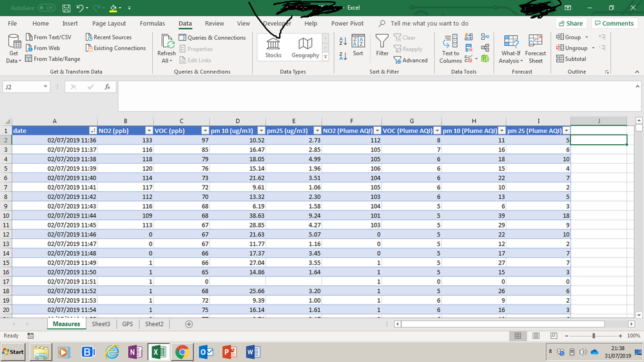Open Text to Columns wizard
The height and width of the screenshot is (362, 644).
click(451, 49)
